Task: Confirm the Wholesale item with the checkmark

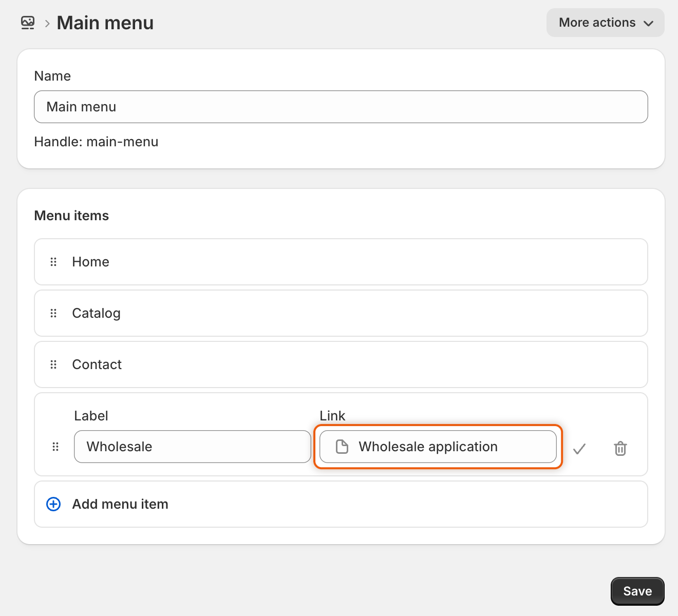Action: pos(579,449)
